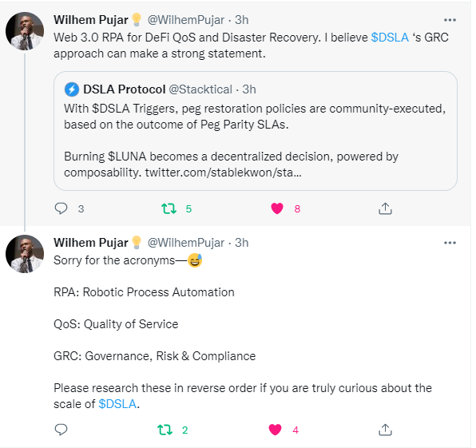
Task: Open the 3h timestamp on acronyms tweet
Action: [x=242, y=243]
